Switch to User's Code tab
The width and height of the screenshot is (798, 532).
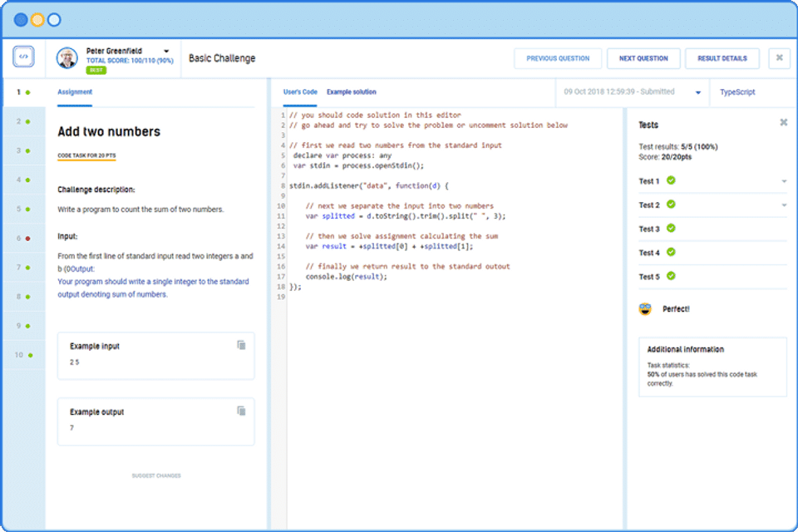click(300, 92)
